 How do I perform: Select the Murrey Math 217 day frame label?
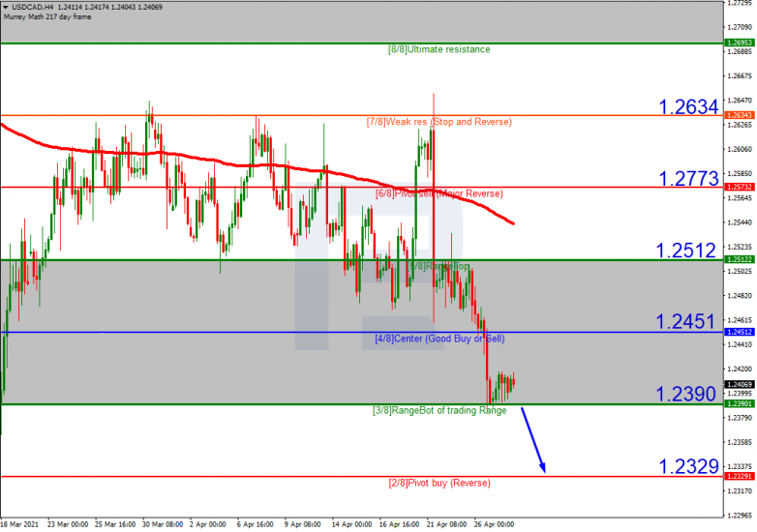pos(47,16)
